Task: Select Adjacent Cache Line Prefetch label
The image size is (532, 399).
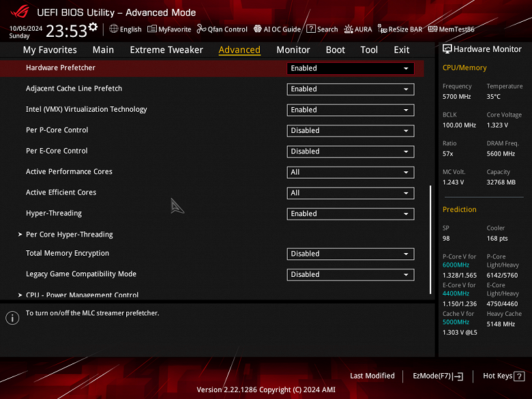Action: click(x=74, y=89)
